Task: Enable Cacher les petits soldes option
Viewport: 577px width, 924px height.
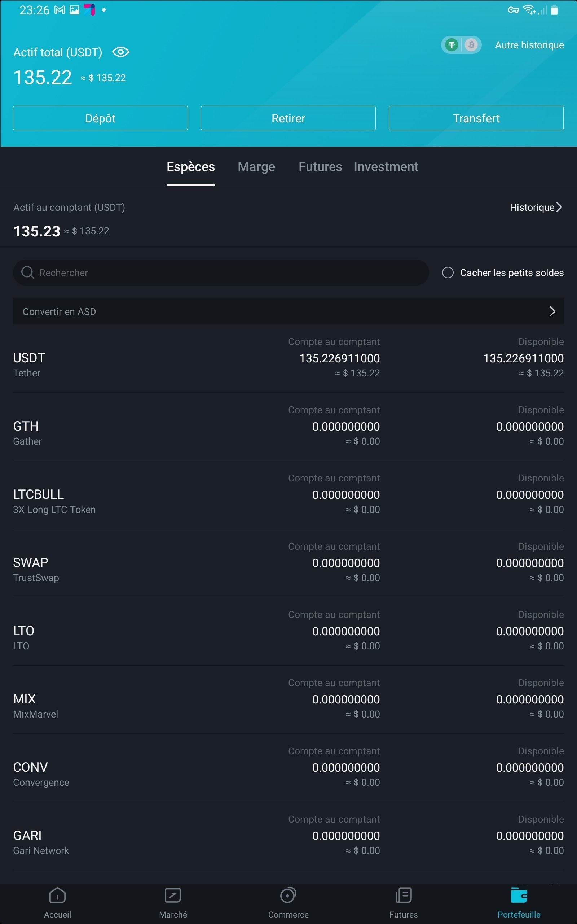Action: [448, 273]
